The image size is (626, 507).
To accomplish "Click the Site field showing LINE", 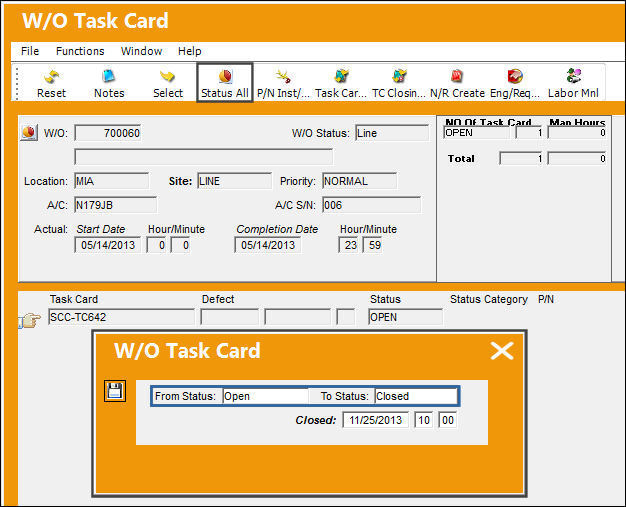I will pyautogui.click(x=235, y=181).
